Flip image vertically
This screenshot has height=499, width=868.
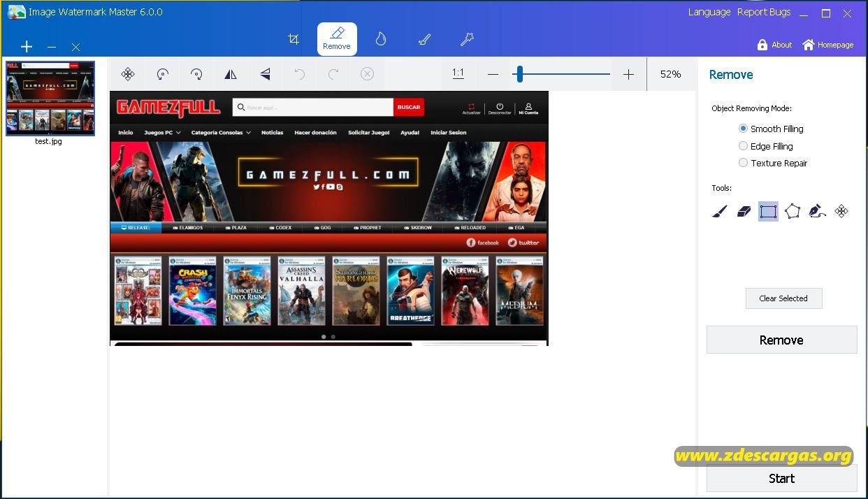point(265,74)
